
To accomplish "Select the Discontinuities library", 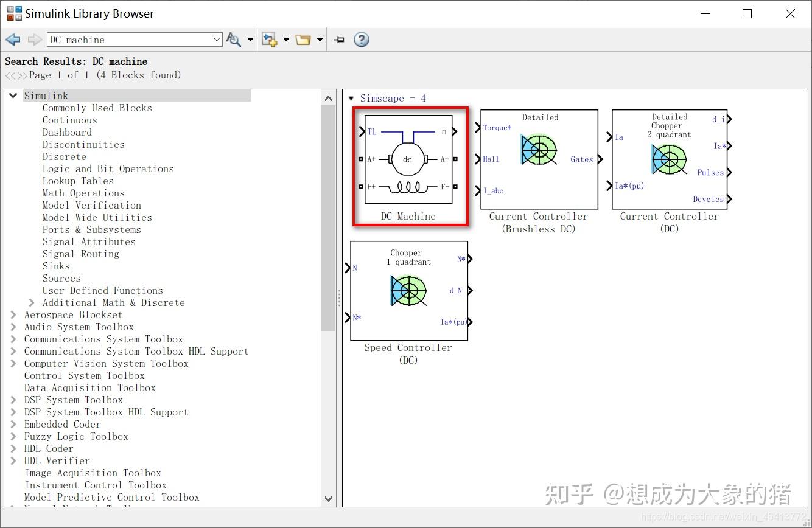I will [x=83, y=144].
